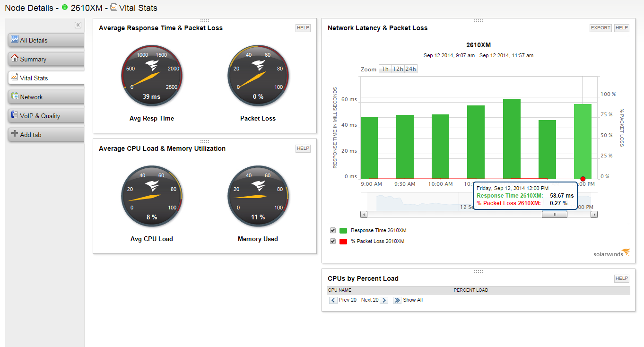Collapse the sidebar with double-chevron icon

pyautogui.click(x=78, y=25)
